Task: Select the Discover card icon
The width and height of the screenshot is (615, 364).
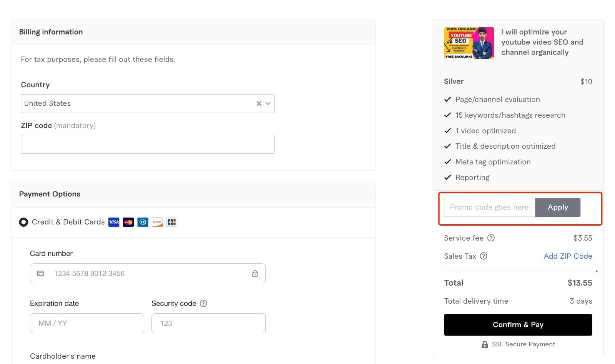Action: [x=157, y=222]
